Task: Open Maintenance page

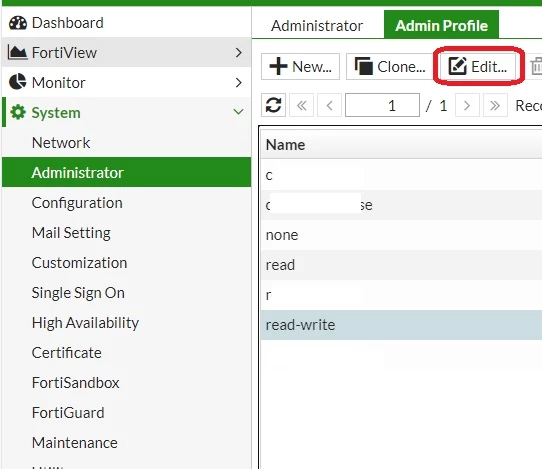Action: [126, 443]
